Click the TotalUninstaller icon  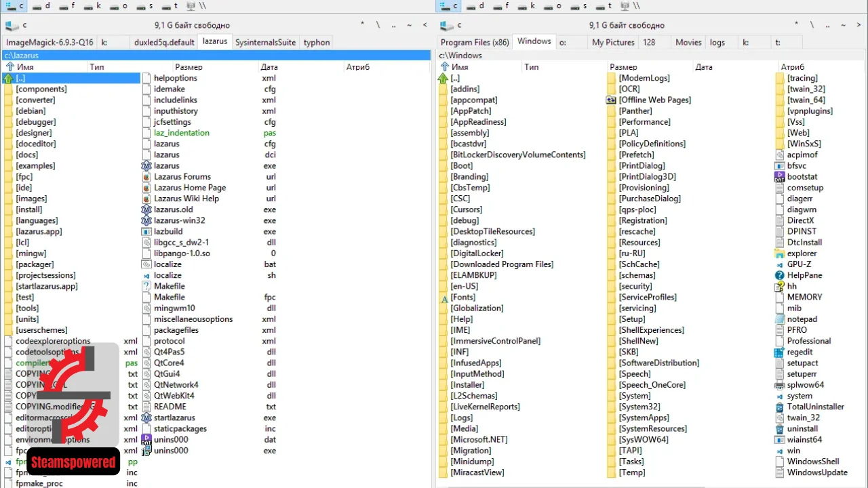click(x=780, y=407)
